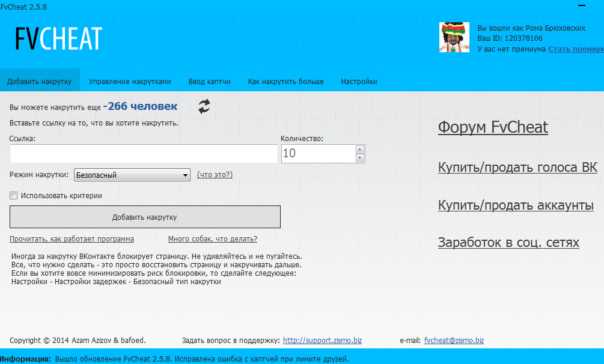Enable the Использовать критерии checkbox
Viewport: 604px width, 364px height.
coord(14,196)
